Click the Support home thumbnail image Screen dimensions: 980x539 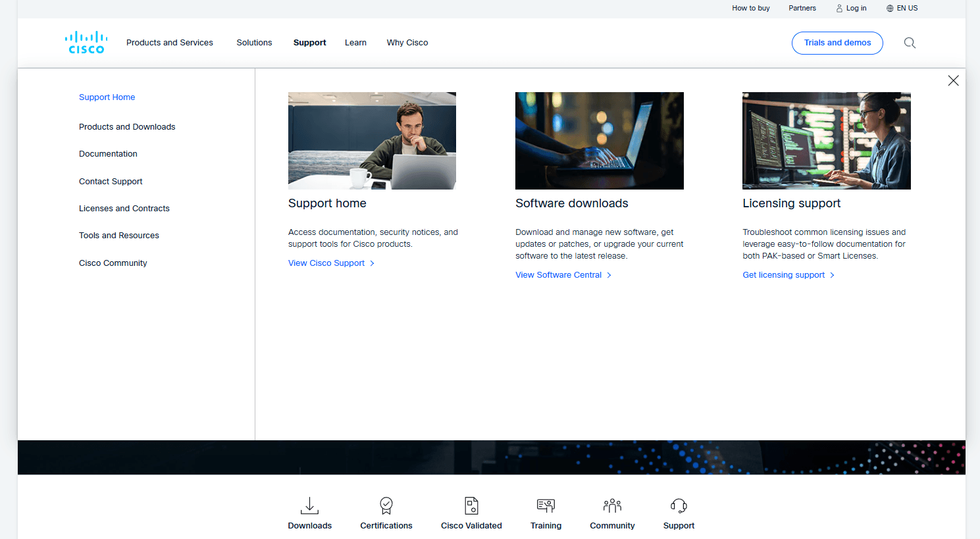tap(372, 141)
